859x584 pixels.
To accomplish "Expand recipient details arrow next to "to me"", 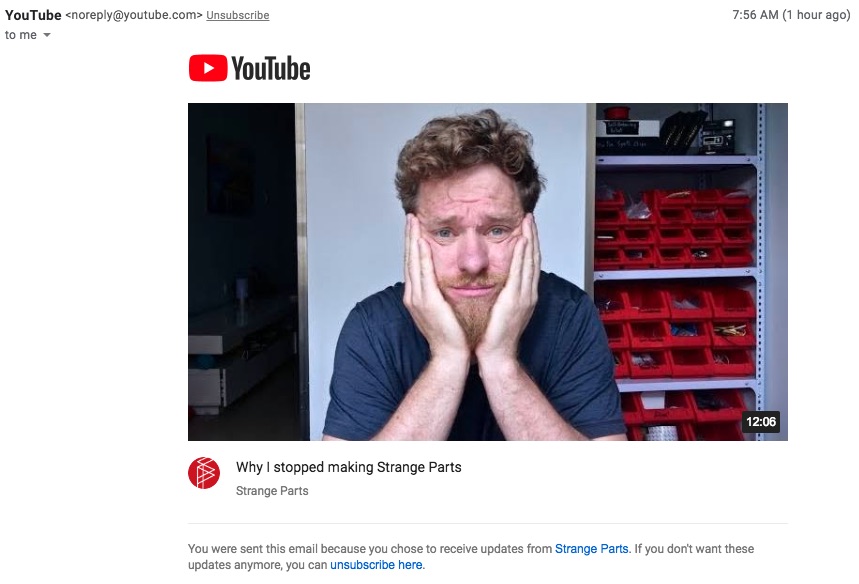I will (x=47, y=35).
